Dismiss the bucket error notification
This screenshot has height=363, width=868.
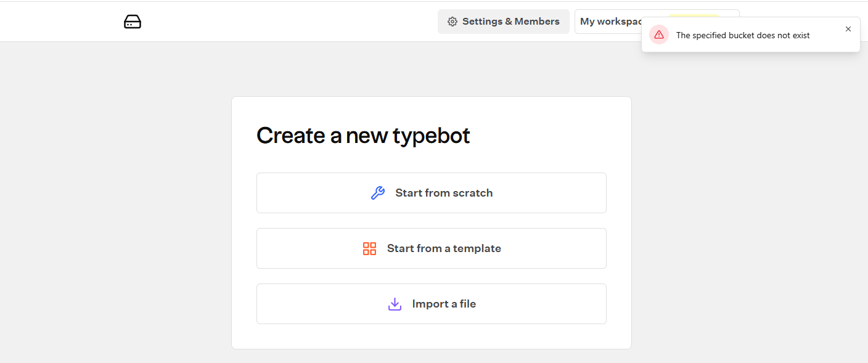848,29
